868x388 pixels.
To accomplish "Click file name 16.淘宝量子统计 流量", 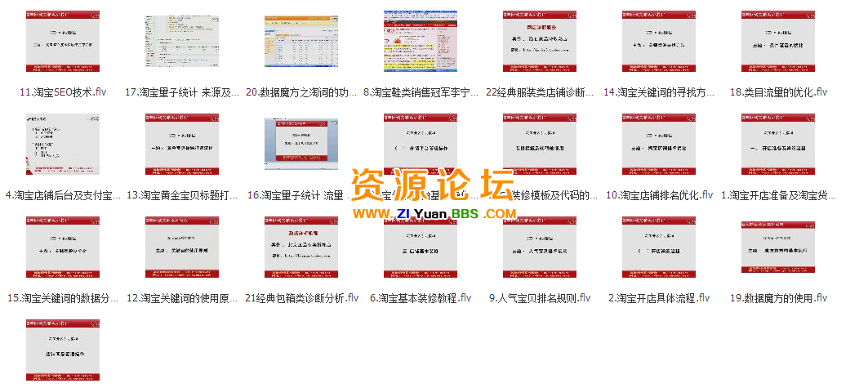I will [296, 195].
